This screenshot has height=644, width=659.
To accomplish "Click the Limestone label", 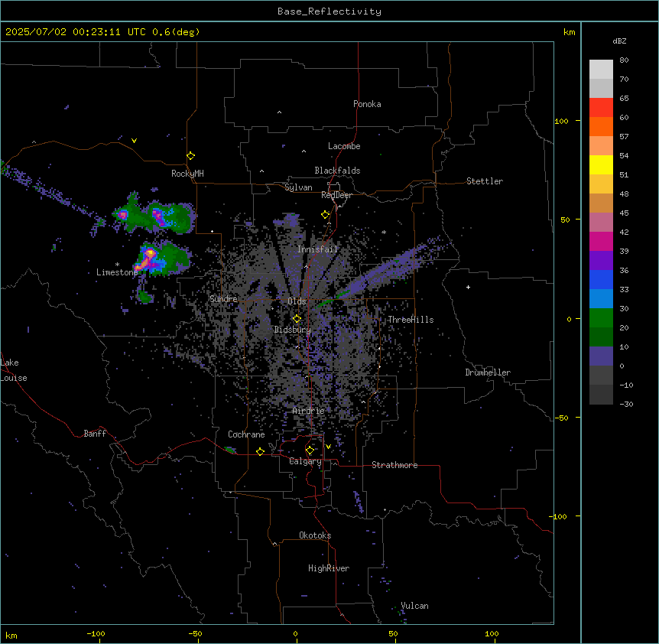I will pos(117,272).
